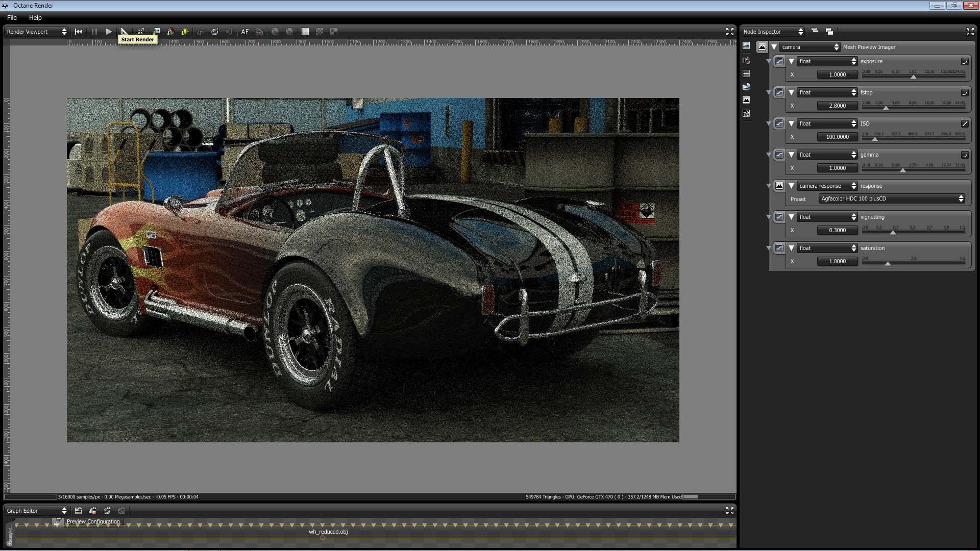The height and width of the screenshot is (551, 980).
Task: Open the Help menu
Action: (x=35, y=17)
